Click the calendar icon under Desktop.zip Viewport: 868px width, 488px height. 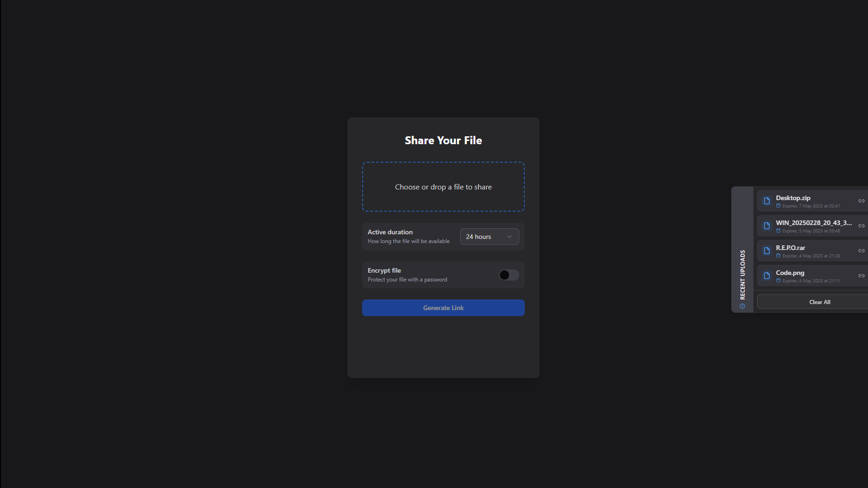pyautogui.click(x=778, y=206)
